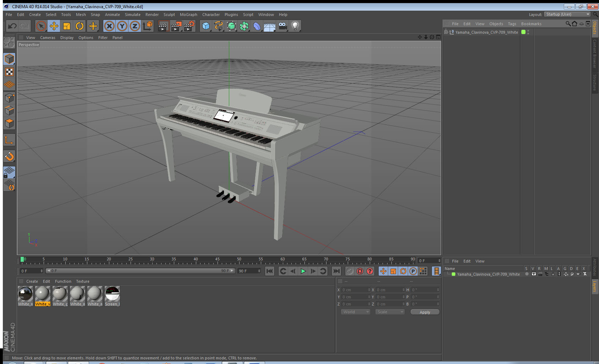Screen dimensions: 599x364
Task: Switch to Texture mode checker icon
Action: pyautogui.click(x=9, y=72)
